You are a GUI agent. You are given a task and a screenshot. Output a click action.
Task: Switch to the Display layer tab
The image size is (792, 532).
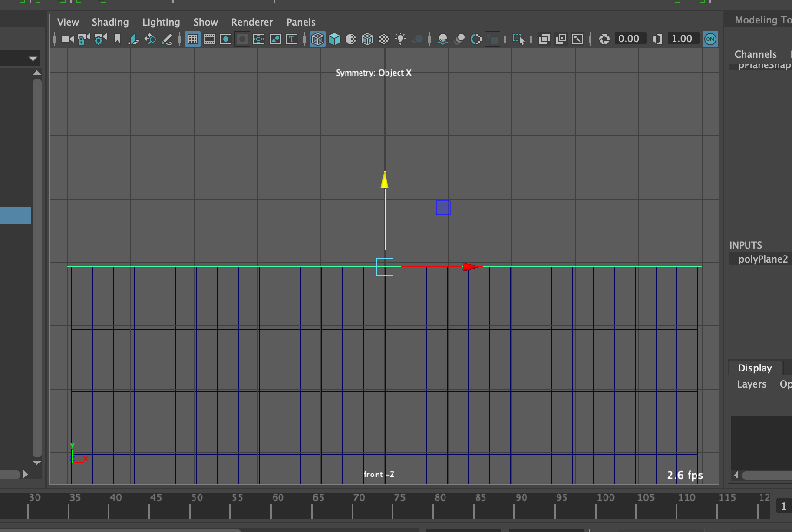755,368
